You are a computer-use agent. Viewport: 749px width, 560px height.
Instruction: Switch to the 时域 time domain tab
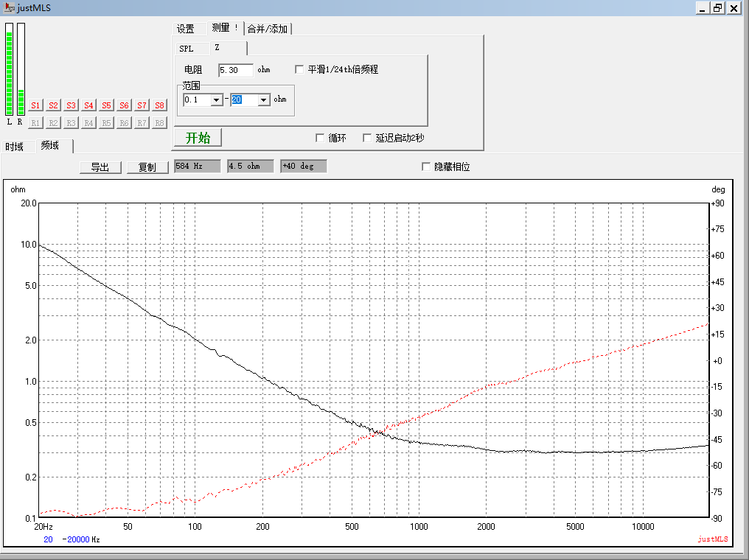point(15,147)
